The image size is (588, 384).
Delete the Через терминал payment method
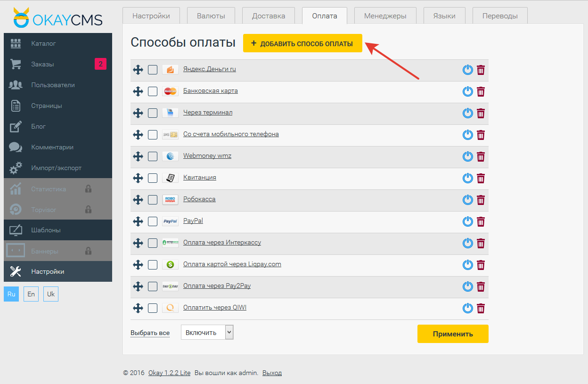pyautogui.click(x=481, y=114)
